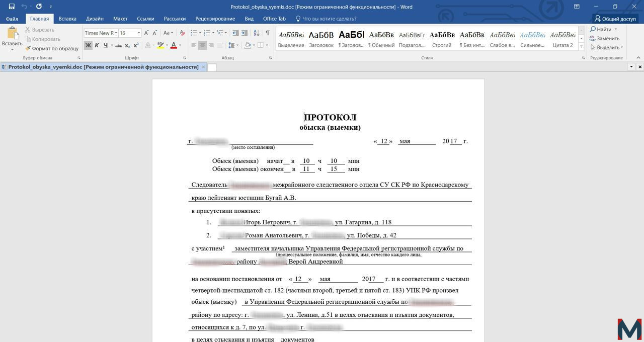Switch to the Вставка ribbon tab

tap(67, 19)
